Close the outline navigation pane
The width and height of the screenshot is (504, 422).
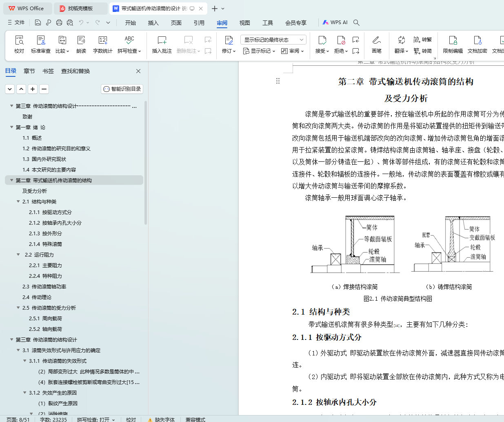pyautogui.click(x=138, y=71)
